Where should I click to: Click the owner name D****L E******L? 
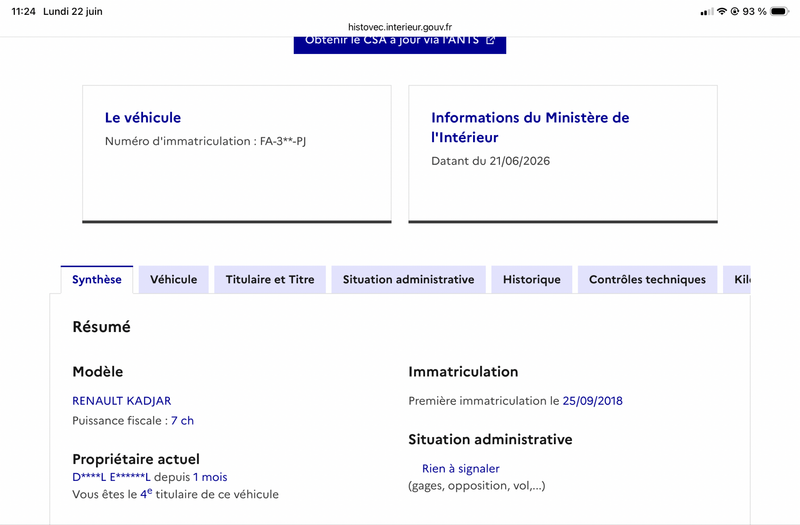click(x=111, y=477)
